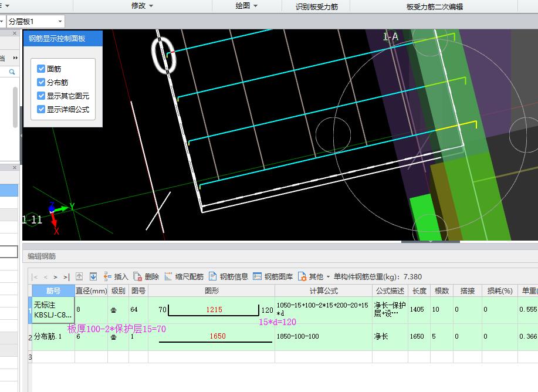The width and height of the screenshot is (538, 392).
Task: Go to first rebar record
Action: point(35,276)
